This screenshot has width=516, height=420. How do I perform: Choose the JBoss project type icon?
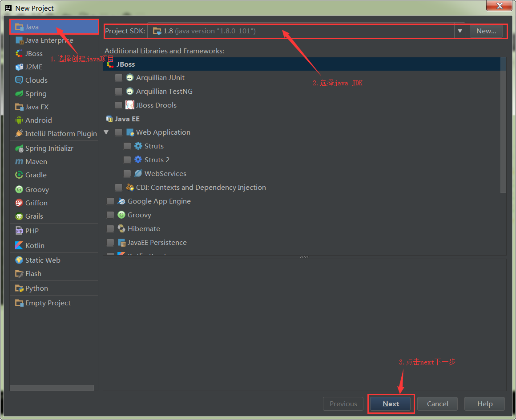(19, 54)
